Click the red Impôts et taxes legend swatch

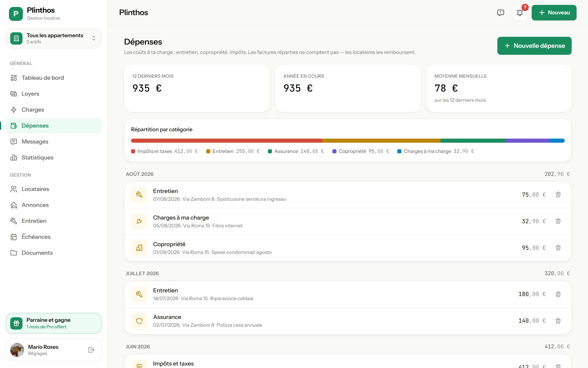pos(133,151)
